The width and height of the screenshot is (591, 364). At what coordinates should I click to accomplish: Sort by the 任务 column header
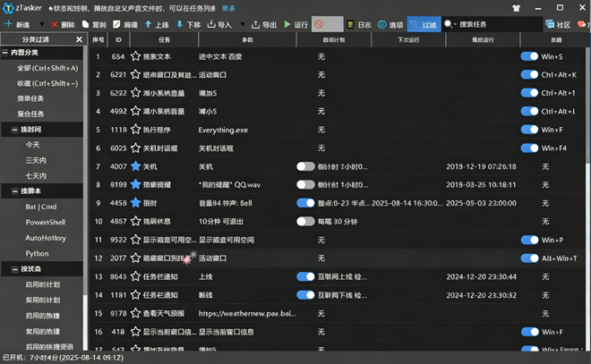pos(164,39)
